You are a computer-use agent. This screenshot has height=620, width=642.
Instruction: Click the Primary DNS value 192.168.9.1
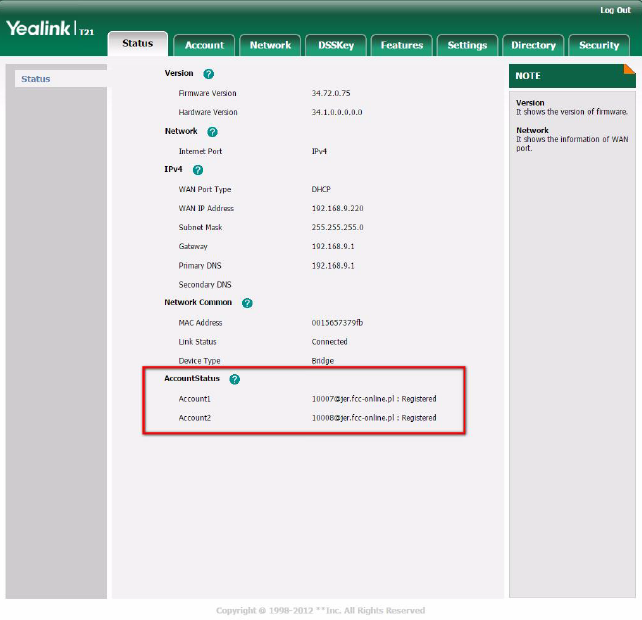pos(333,266)
